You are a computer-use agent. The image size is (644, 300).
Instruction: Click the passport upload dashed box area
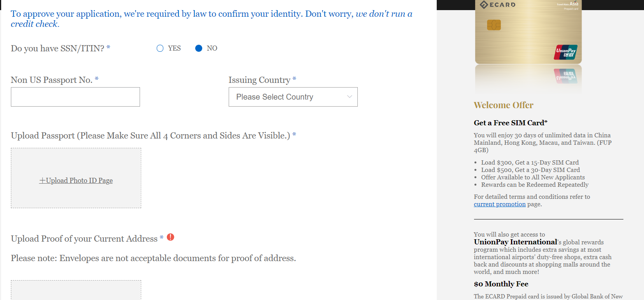pyautogui.click(x=76, y=178)
